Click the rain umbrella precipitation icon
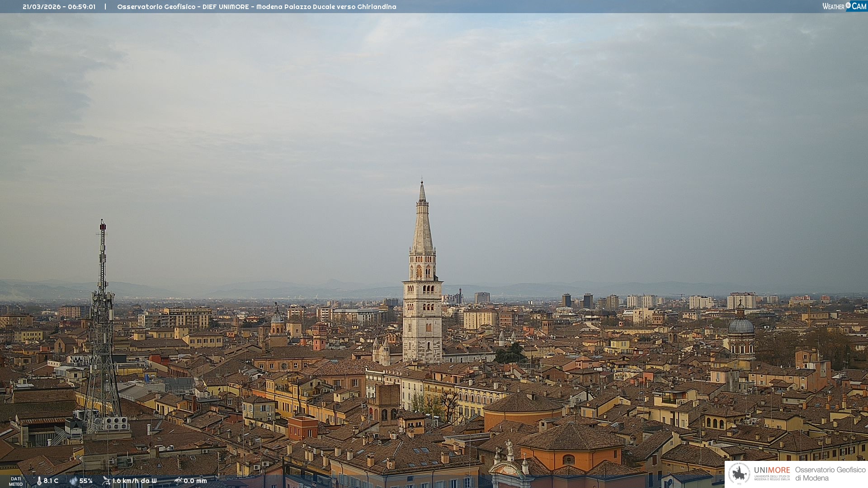 pos(178,481)
